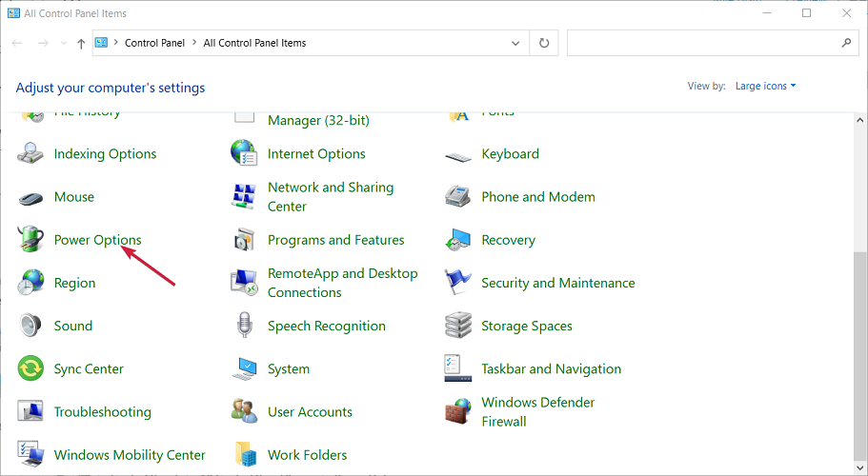Click the vertical scrollbar thumb
Screen dimensions: 868x476
pyautogui.click(x=859, y=355)
